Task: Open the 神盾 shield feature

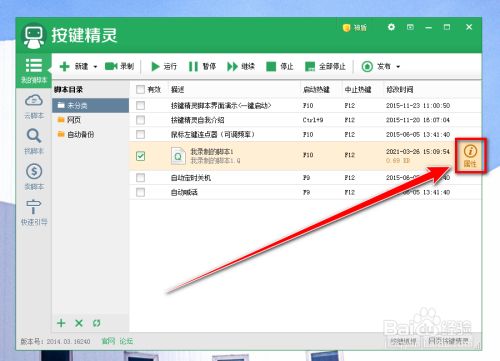Action: pyautogui.click(x=355, y=28)
